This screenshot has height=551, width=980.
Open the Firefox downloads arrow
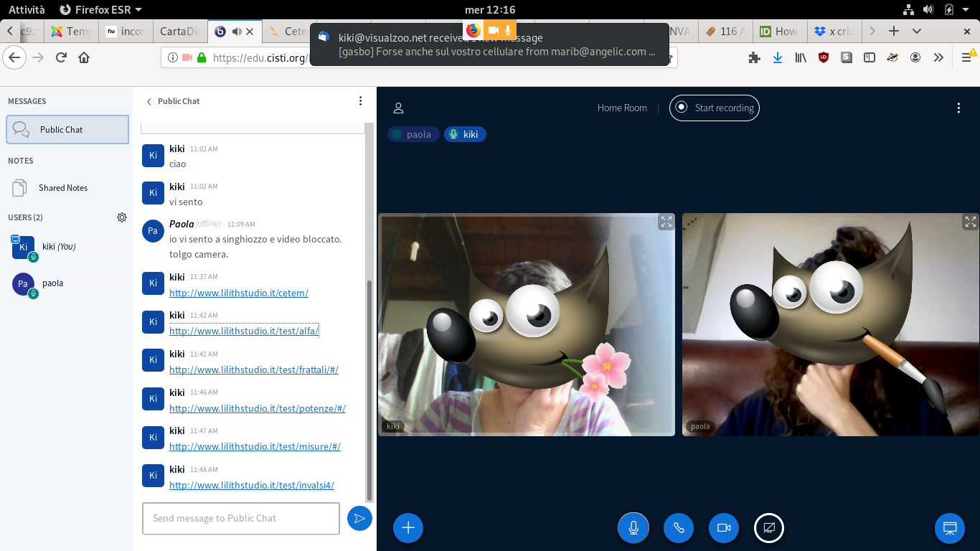tap(777, 58)
